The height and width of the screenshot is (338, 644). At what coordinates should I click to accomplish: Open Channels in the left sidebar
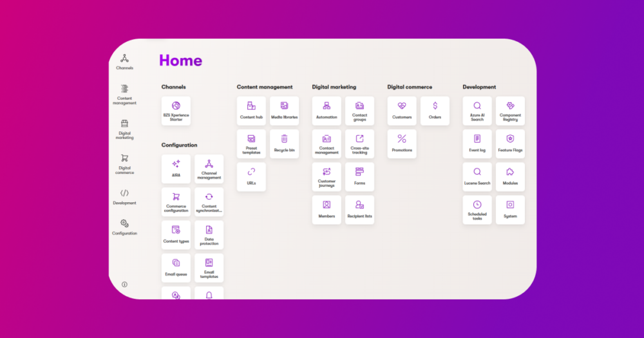pyautogui.click(x=124, y=62)
